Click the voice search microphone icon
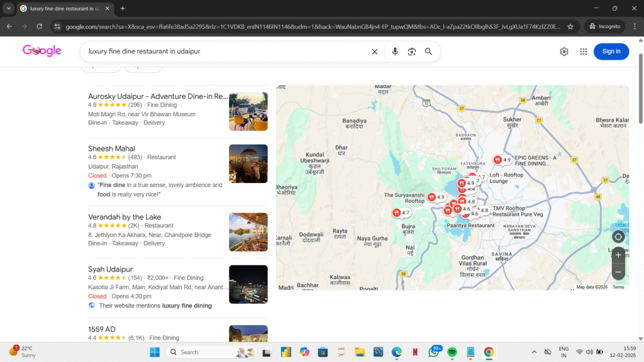Viewport: 644px width, 362px height. [x=395, y=52]
